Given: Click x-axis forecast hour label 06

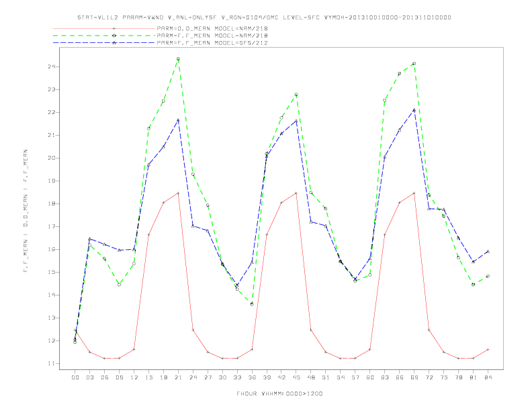Looking at the screenshot, I should [x=105, y=377].
